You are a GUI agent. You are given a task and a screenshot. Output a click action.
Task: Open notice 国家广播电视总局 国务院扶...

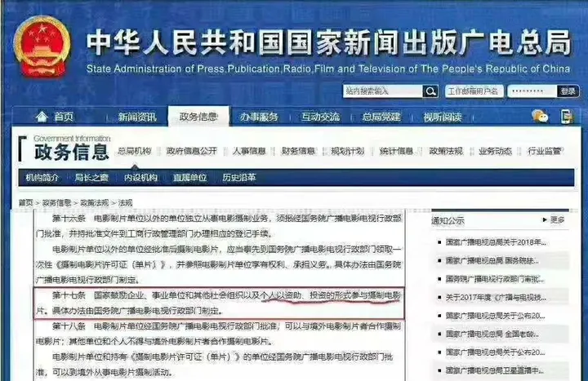(x=492, y=261)
